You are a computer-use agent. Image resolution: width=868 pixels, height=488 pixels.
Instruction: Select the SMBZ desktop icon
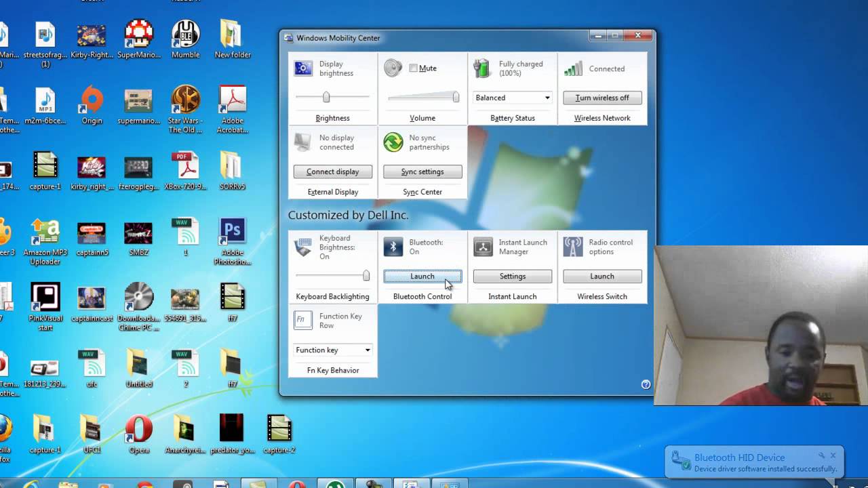point(138,237)
